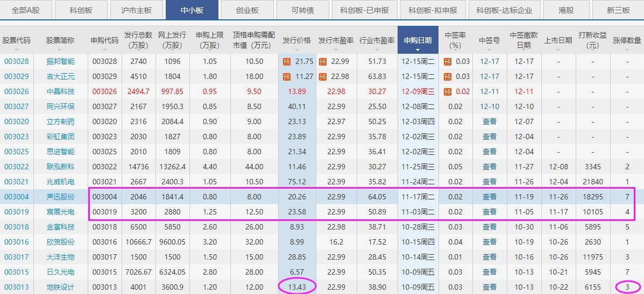Open 中签号 date 12-10 for 同兴环保

coord(490,106)
